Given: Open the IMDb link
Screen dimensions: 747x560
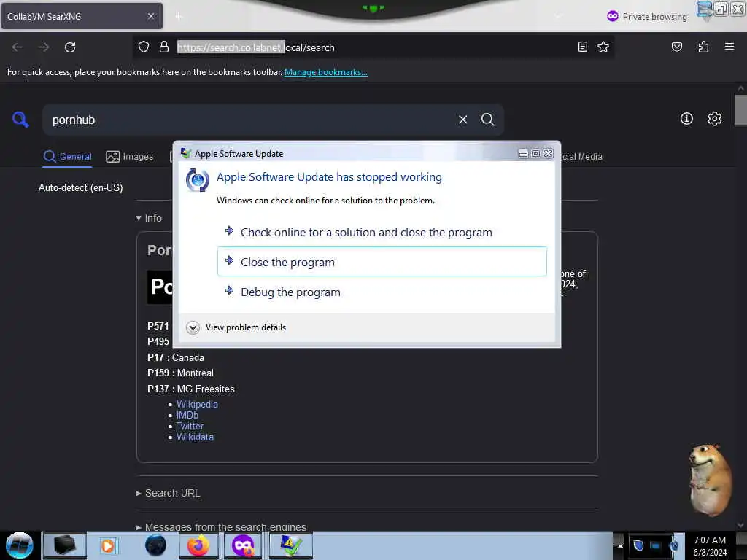Looking at the screenshot, I should pos(187,415).
